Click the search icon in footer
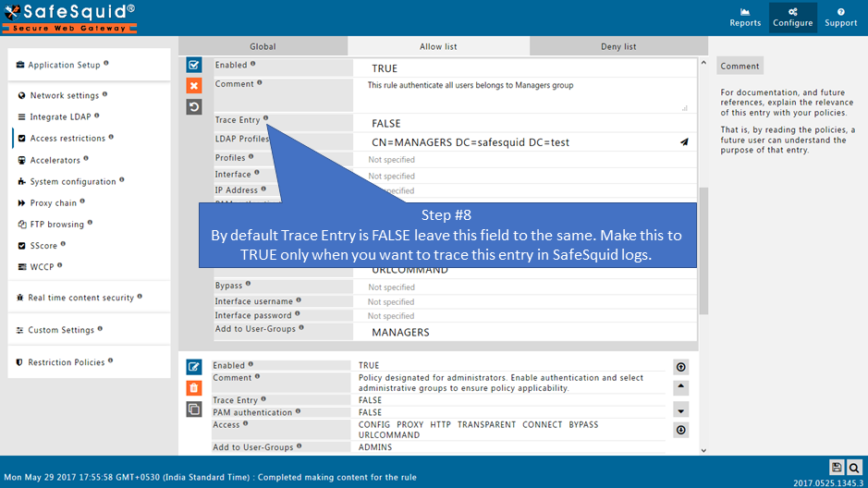The image size is (868, 488). (854, 468)
